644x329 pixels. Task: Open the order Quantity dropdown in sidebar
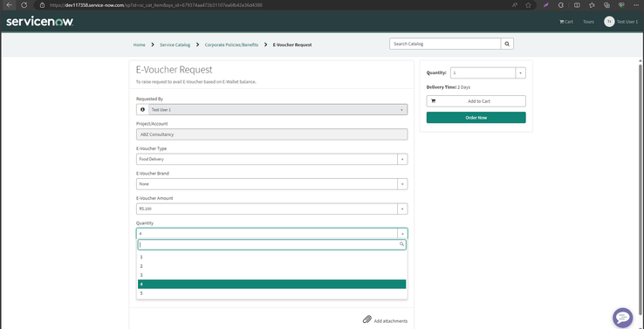[x=488, y=72]
